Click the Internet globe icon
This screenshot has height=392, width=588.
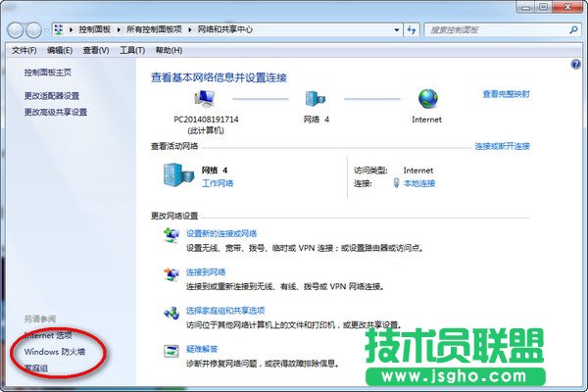[428, 99]
